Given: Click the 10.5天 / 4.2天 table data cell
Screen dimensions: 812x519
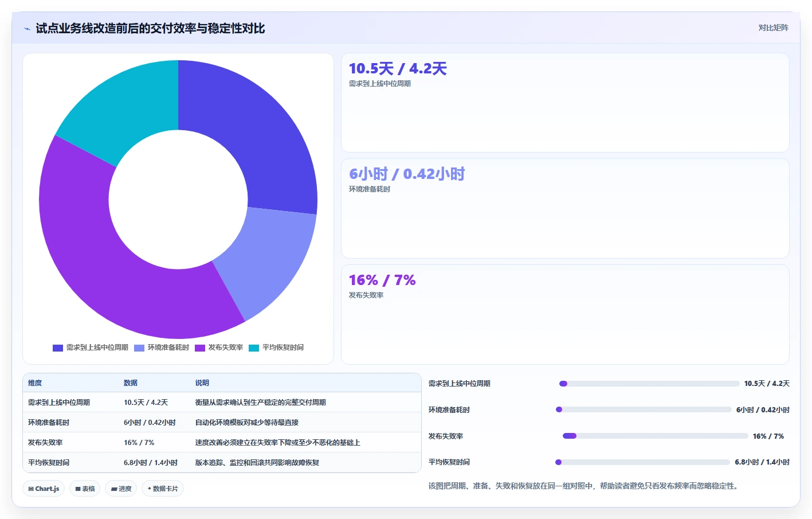Looking at the screenshot, I should coord(146,403).
